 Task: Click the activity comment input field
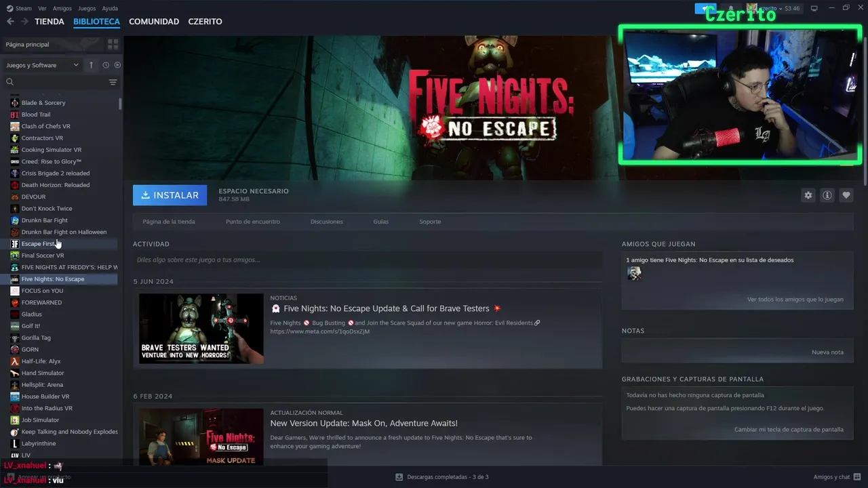point(368,260)
